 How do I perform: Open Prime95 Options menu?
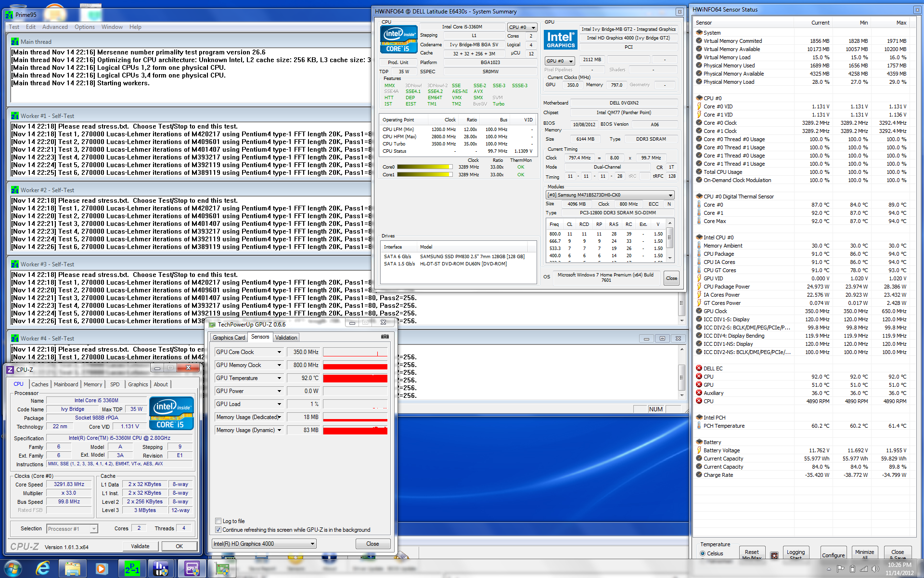tap(85, 27)
